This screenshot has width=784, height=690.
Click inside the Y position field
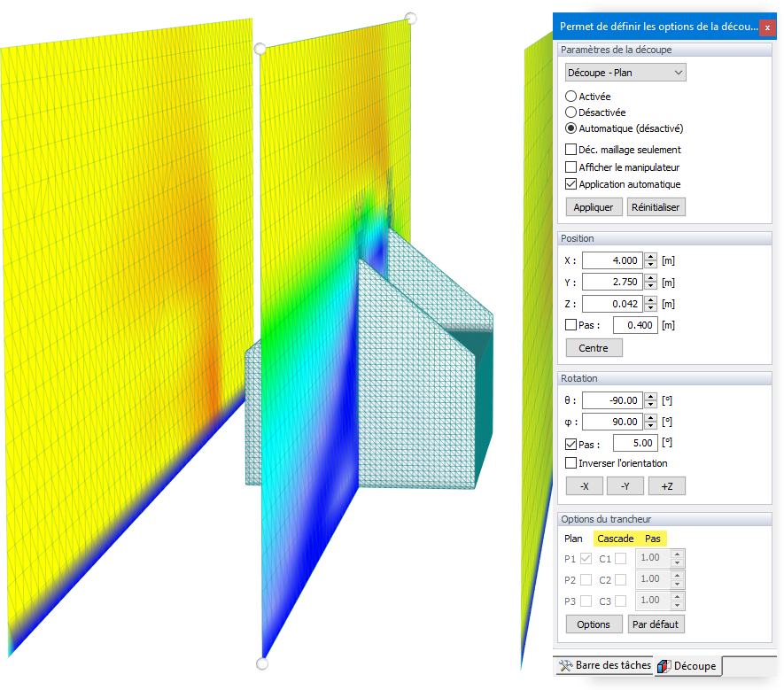point(617,282)
